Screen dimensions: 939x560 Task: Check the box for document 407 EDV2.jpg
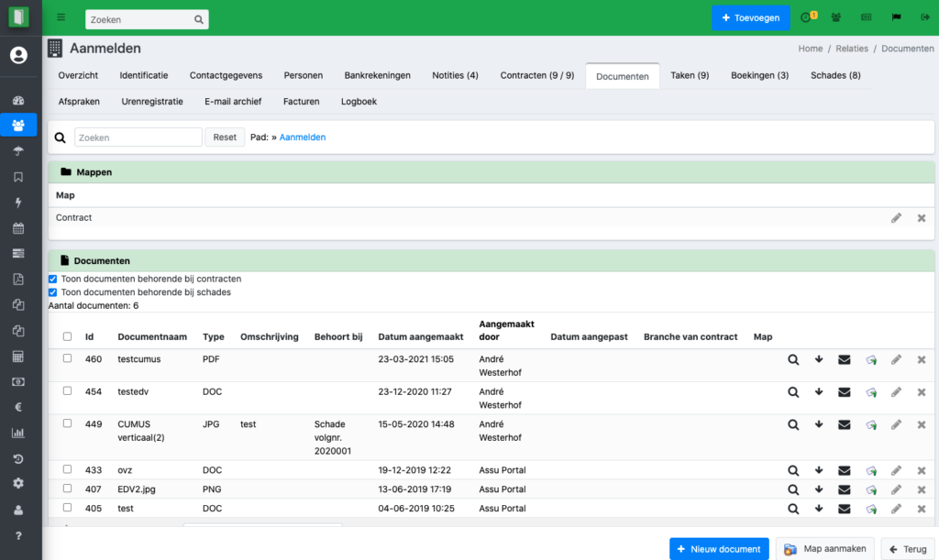pos(67,489)
